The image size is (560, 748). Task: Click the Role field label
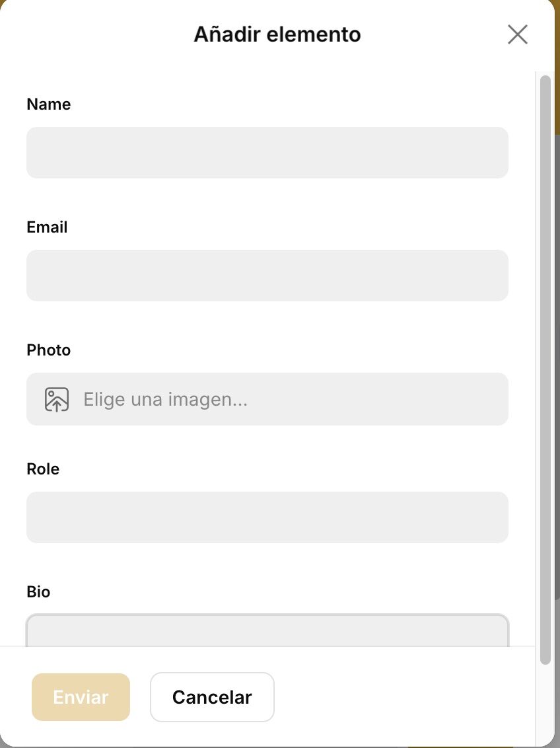[43, 469]
